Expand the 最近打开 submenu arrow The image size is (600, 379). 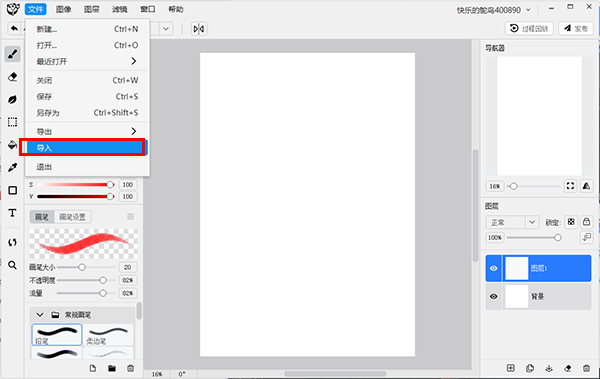[134, 61]
